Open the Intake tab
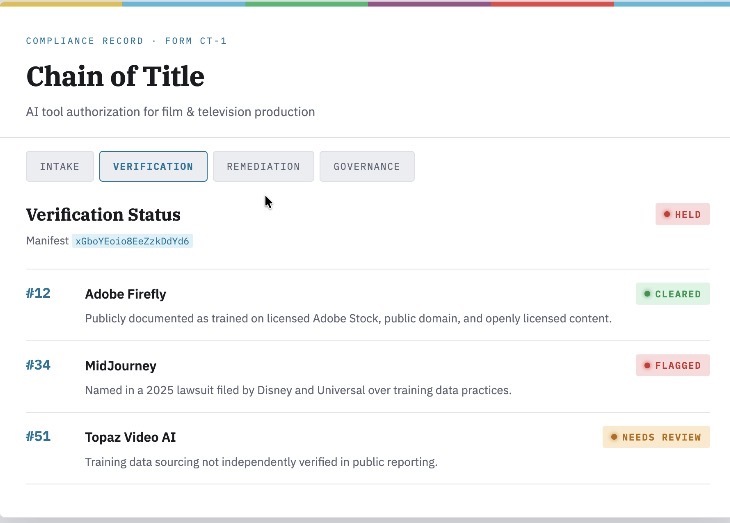Screen dimensions: 730x523 [x=60, y=166]
